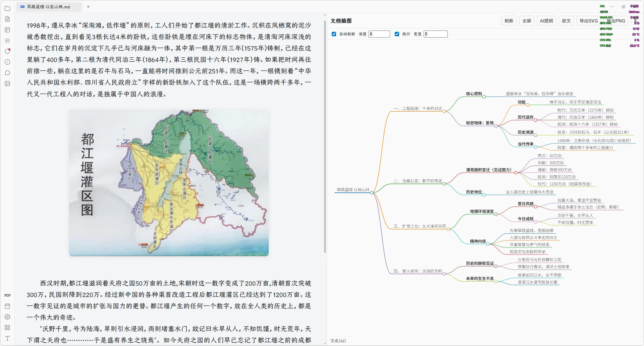The height and width of the screenshot is (346, 644).
Task: Open the settings gear icon
Action: pos(7,317)
